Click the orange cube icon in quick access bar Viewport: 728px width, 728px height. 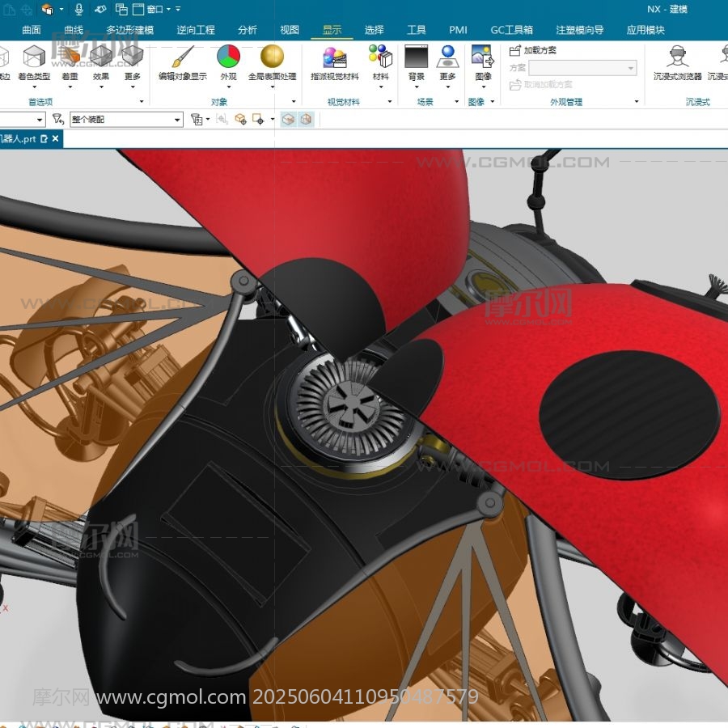(x=47, y=9)
